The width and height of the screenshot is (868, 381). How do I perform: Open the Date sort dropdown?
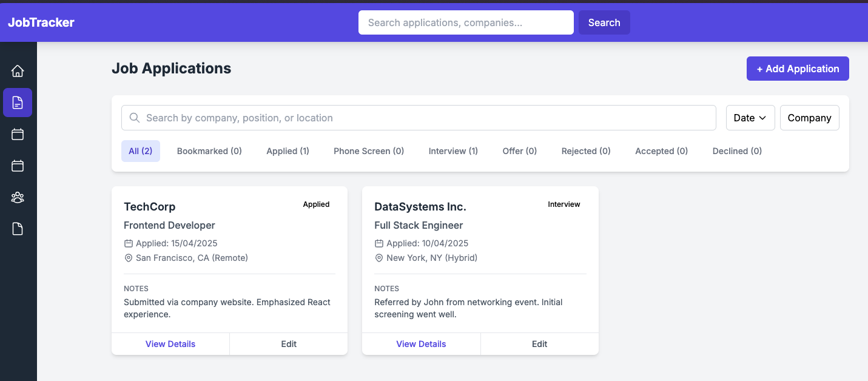pos(750,118)
